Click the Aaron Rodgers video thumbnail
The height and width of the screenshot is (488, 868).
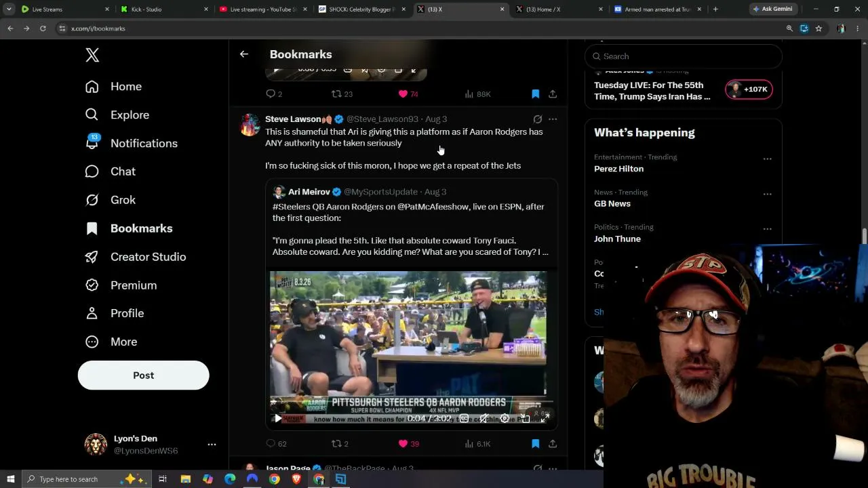pyautogui.click(x=408, y=339)
